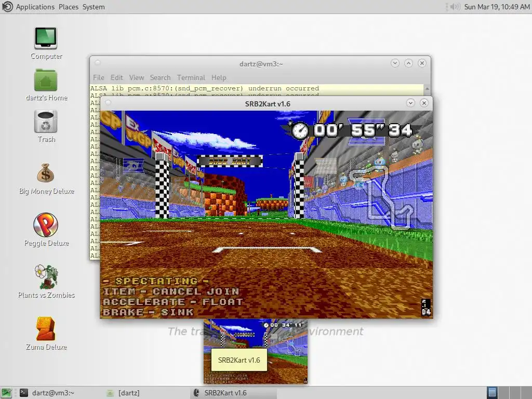Click the SPECTATING text in game

(156, 281)
